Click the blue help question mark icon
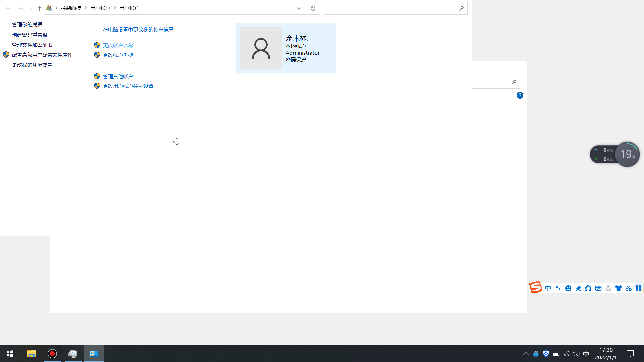The width and height of the screenshot is (644, 362). pos(520,95)
